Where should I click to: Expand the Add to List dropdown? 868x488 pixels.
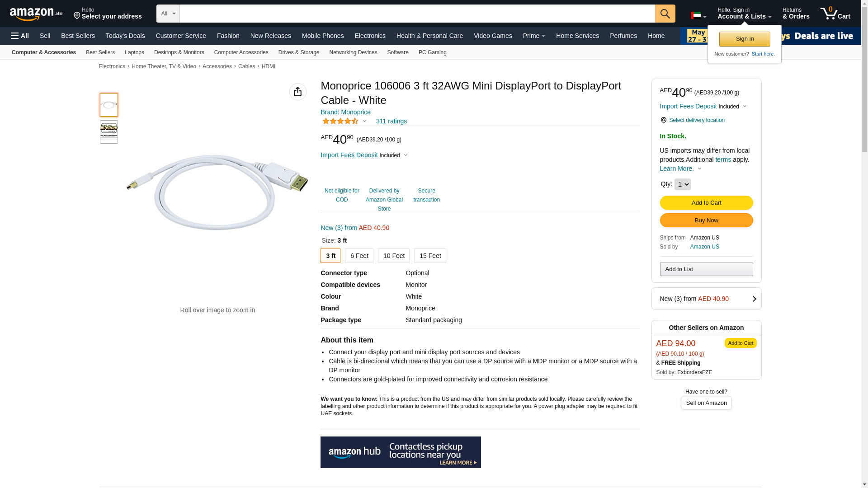(706, 269)
